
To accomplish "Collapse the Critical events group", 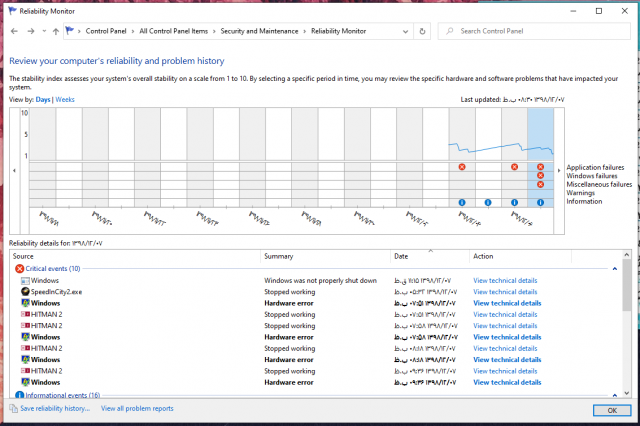I will click(x=613, y=268).
